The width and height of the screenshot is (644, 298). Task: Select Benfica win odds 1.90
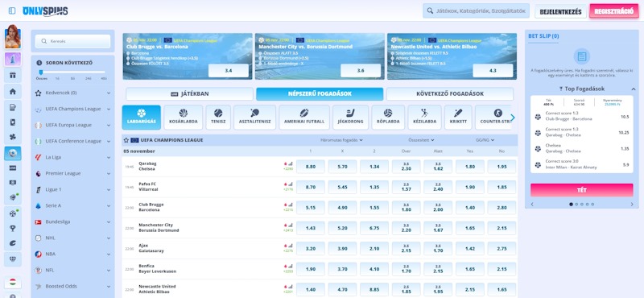311,270
